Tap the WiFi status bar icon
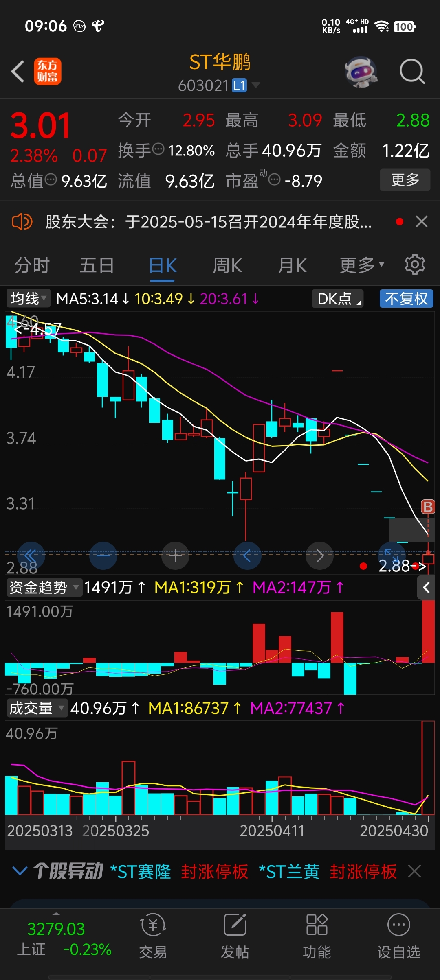 pos(382,26)
